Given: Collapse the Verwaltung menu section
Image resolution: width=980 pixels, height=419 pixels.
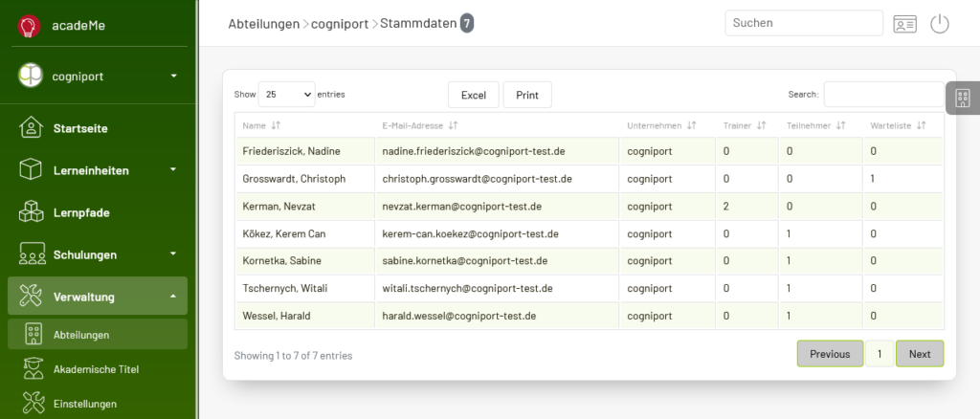Looking at the screenshot, I should [x=98, y=296].
